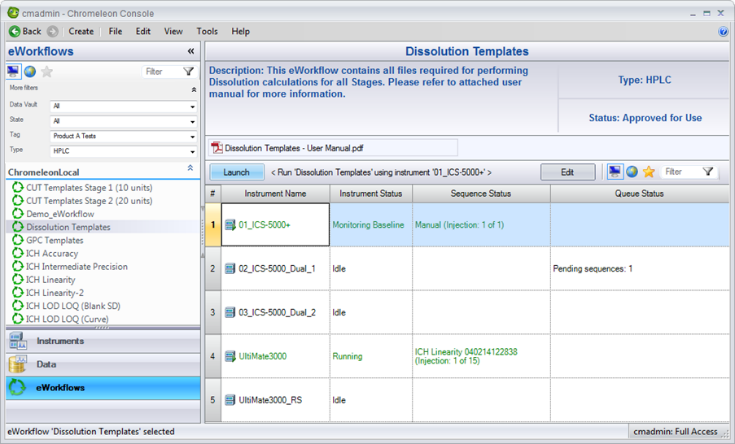Click the eWorkflow icon beside ICH Accuracy

tap(17, 254)
